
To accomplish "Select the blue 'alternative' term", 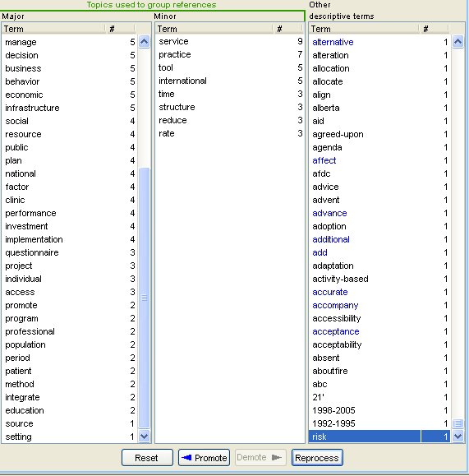I will point(333,42).
